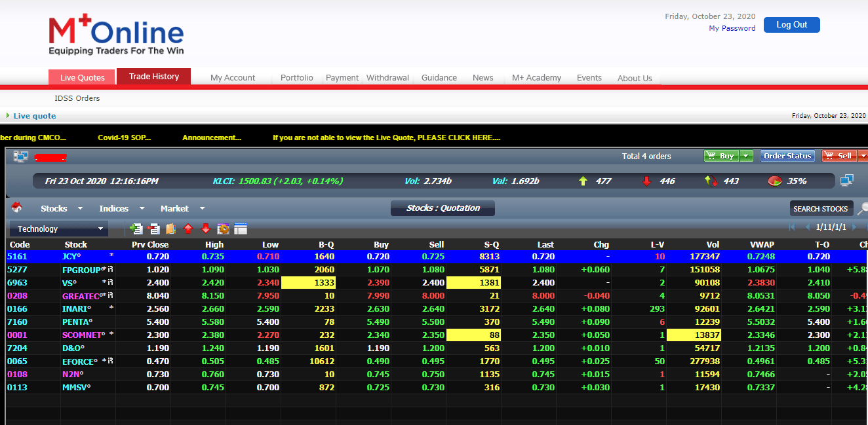Open M+ Academy menu item
The width and height of the screenshot is (868, 425).
536,78
